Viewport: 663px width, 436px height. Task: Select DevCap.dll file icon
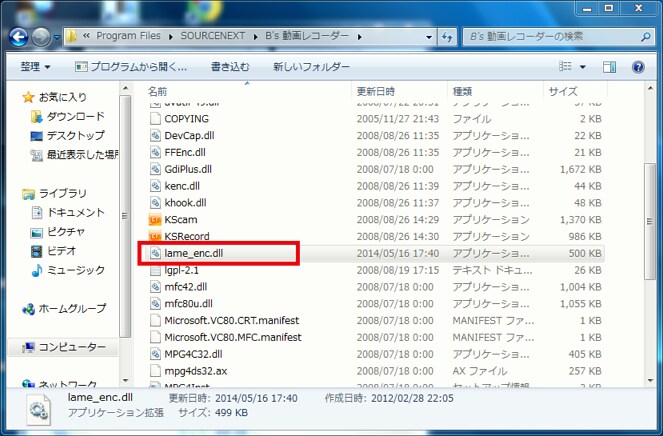156,136
